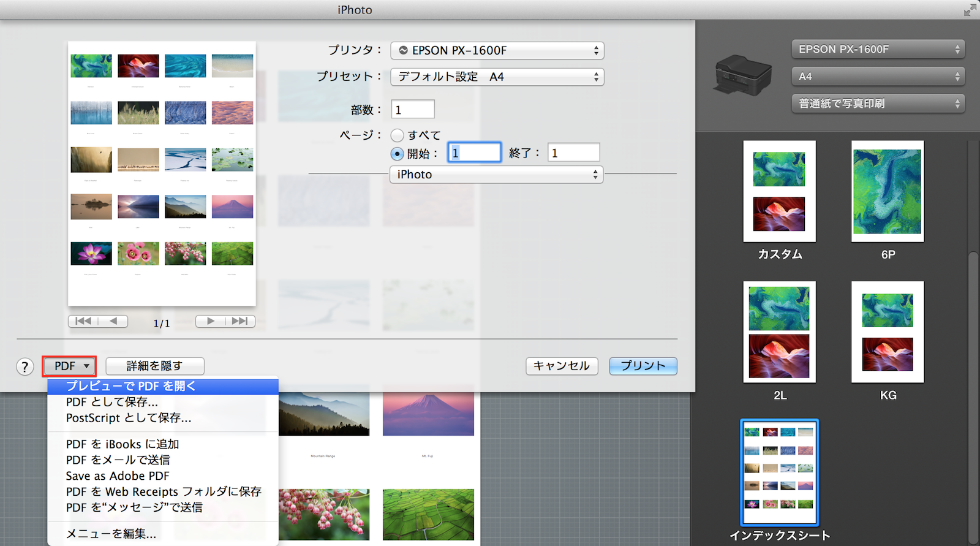Image resolution: width=980 pixels, height=546 pixels.
Task: Go to previous preview page
Action: point(113,321)
